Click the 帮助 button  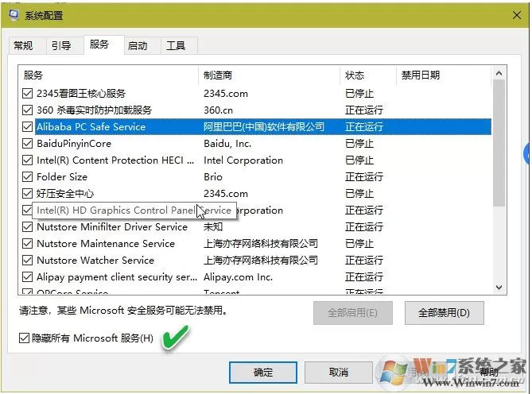tap(489, 373)
